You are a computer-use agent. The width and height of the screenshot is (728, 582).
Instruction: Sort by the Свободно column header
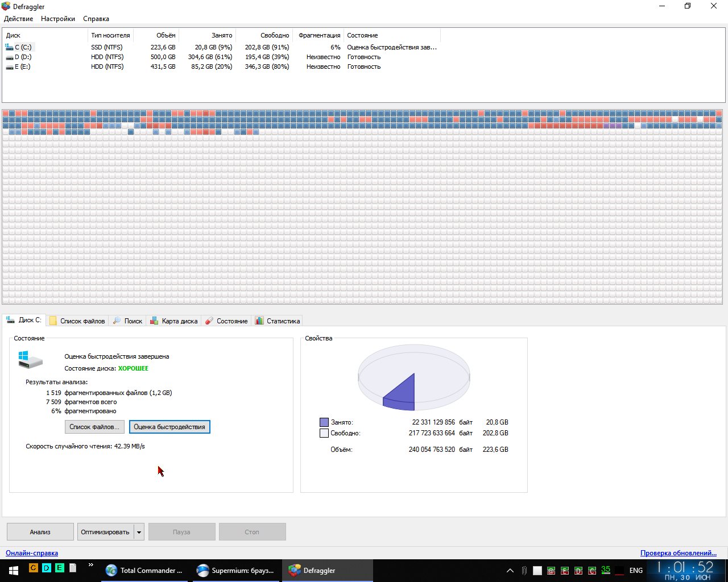pyautogui.click(x=264, y=35)
